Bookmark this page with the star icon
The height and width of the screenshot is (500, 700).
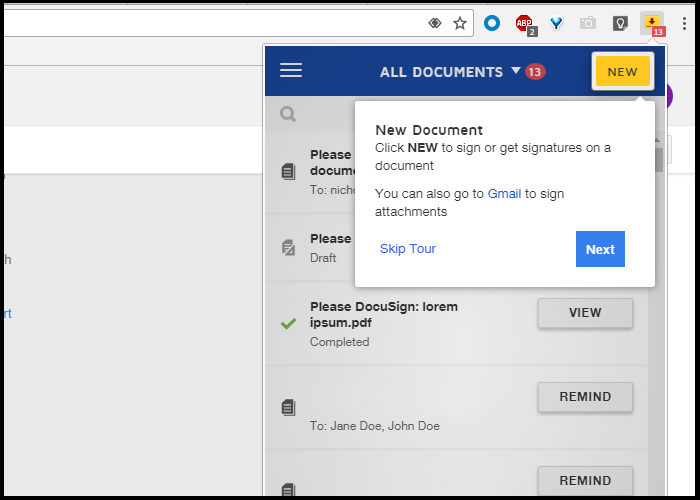coord(460,23)
